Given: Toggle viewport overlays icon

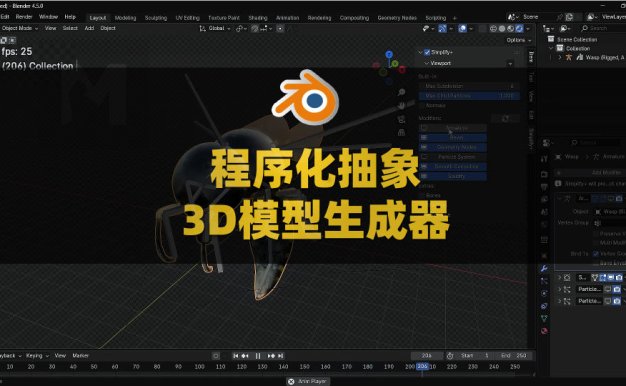Looking at the screenshot, I should [462, 28].
